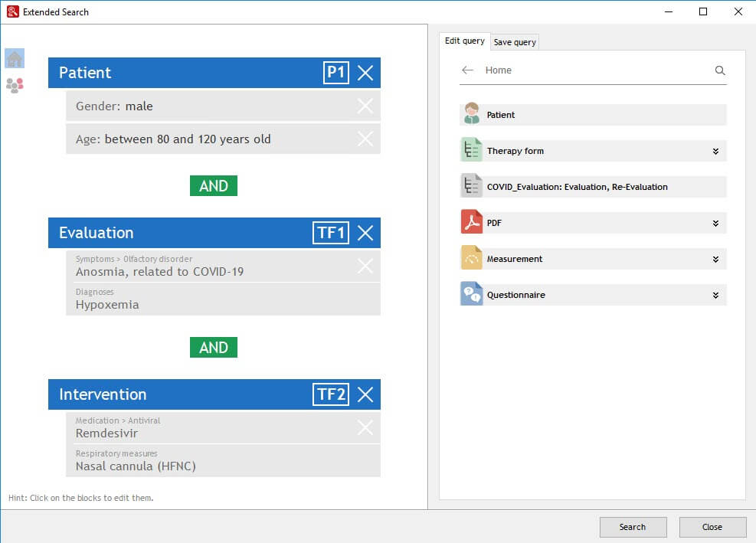Click the Search button
756x543 pixels.
(x=633, y=527)
